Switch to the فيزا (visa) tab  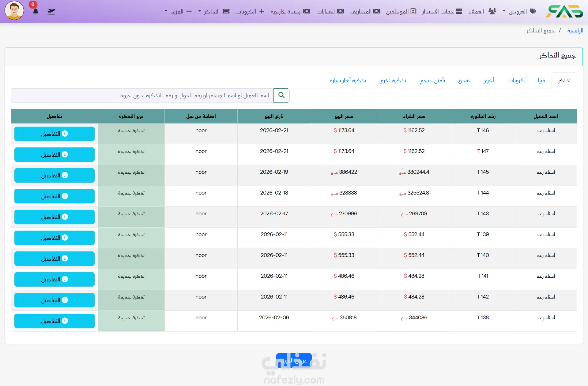(541, 80)
